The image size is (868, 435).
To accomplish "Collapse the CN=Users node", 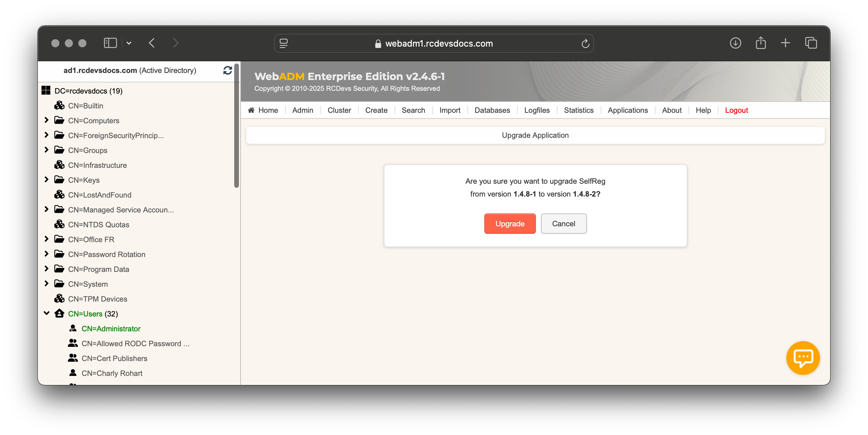I will click(x=47, y=313).
